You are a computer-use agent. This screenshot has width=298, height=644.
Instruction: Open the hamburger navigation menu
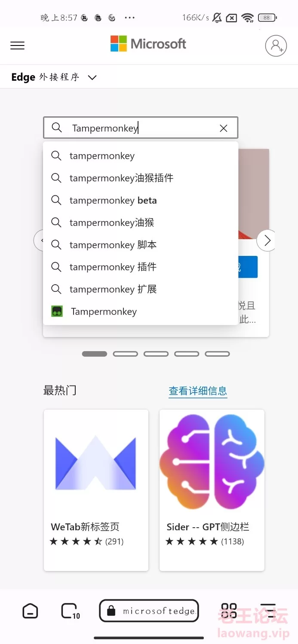(x=18, y=46)
